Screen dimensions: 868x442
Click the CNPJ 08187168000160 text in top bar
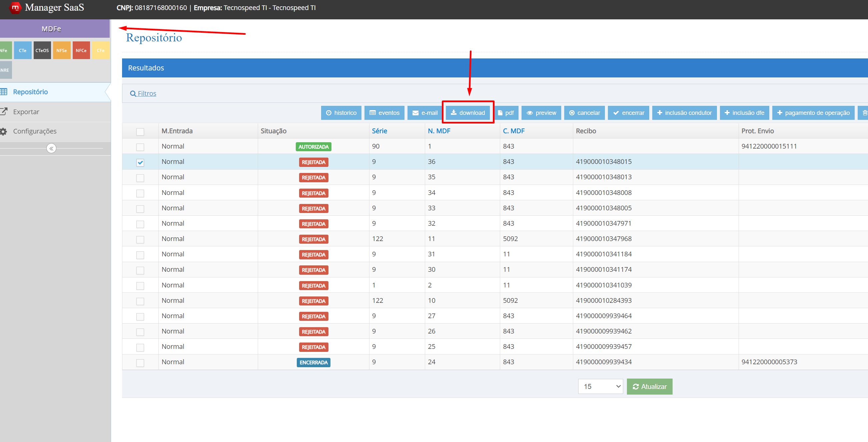(152, 7)
